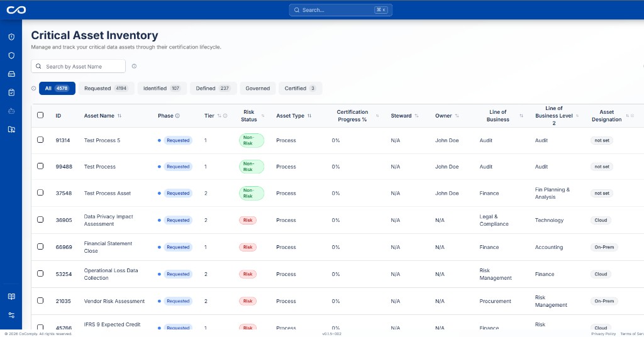Sort by Asset Type column arrows
Screen dimensions: 644x337
pos(309,116)
